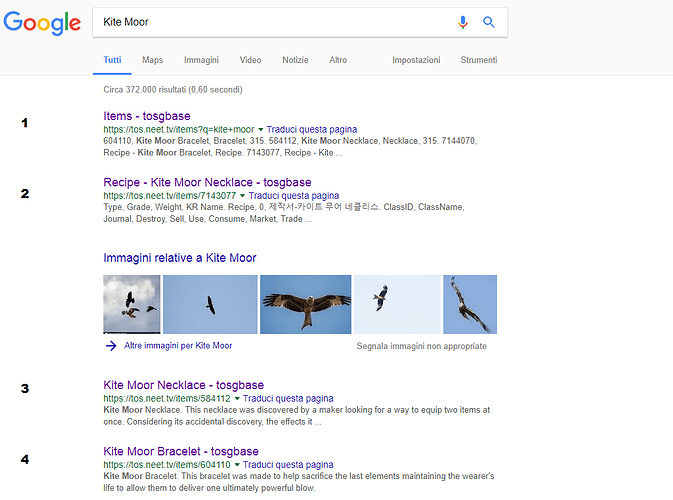This screenshot has height=500, width=673.
Task: Click the Strumenti tools button
Action: 478,60
